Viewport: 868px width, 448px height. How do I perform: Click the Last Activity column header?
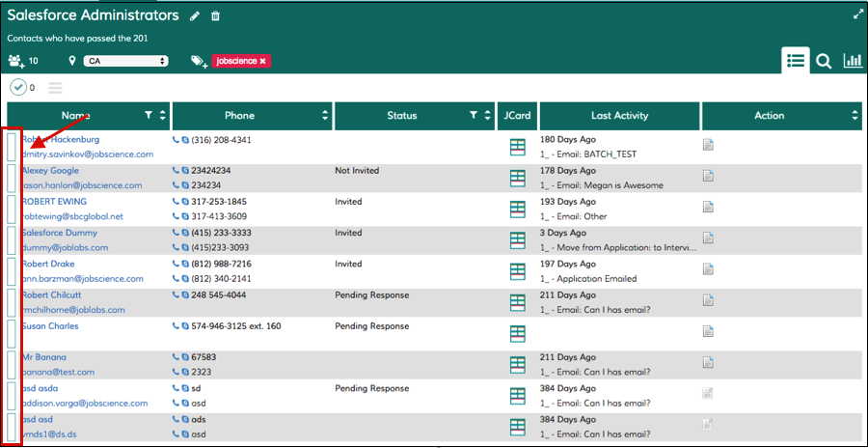619,116
